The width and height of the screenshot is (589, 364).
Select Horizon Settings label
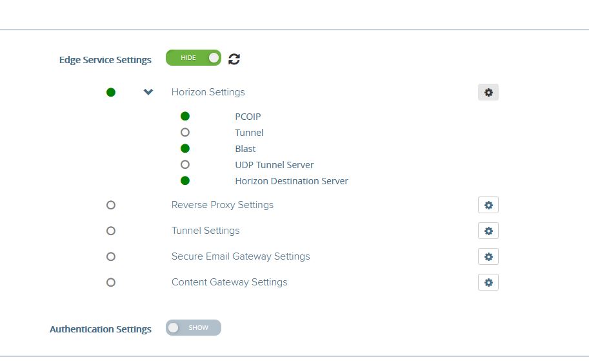coord(208,92)
